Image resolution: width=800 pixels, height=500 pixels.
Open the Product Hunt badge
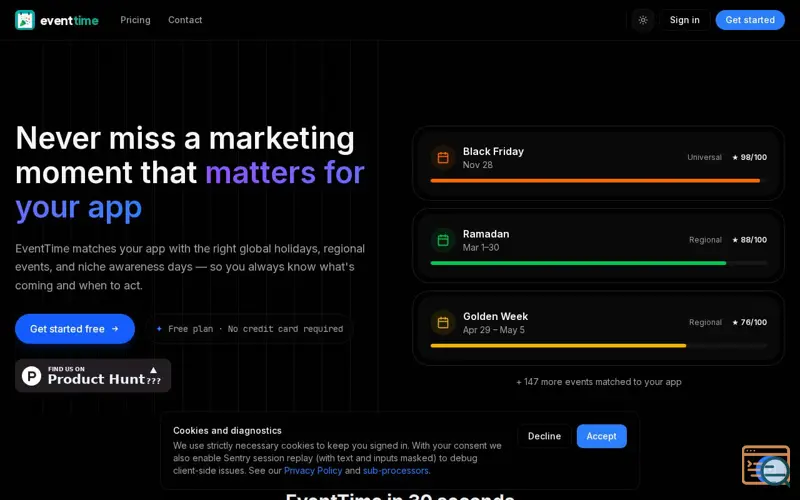(x=93, y=376)
